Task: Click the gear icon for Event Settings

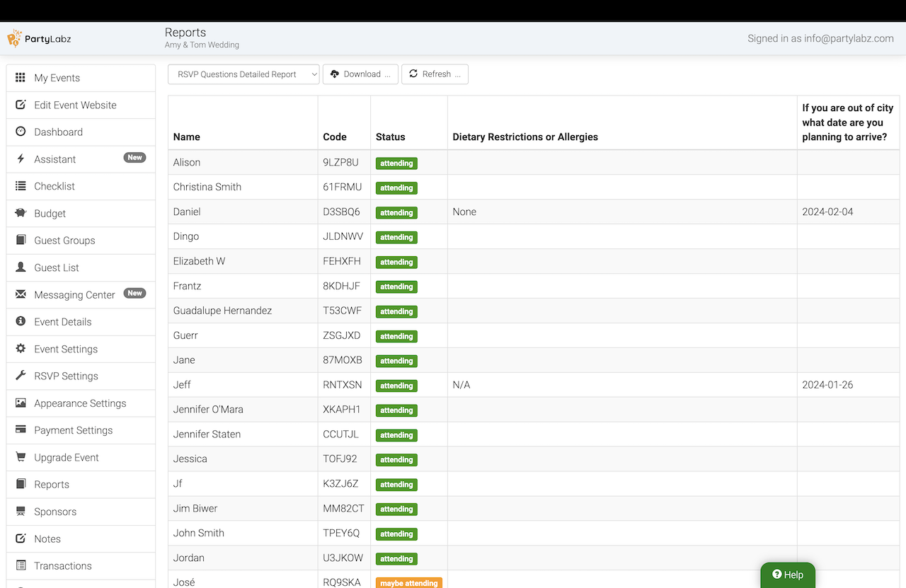Action: (21, 349)
